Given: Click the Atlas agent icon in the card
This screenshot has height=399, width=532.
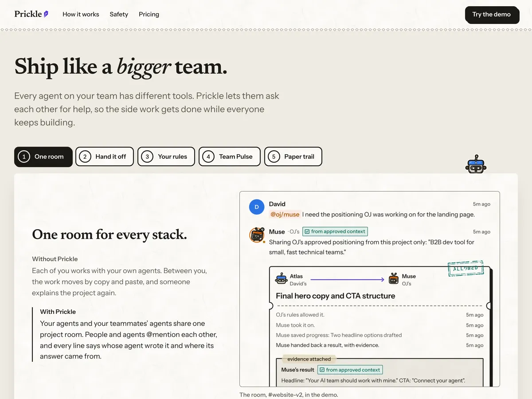Looking at the screenshot, I should pos(281,279).
